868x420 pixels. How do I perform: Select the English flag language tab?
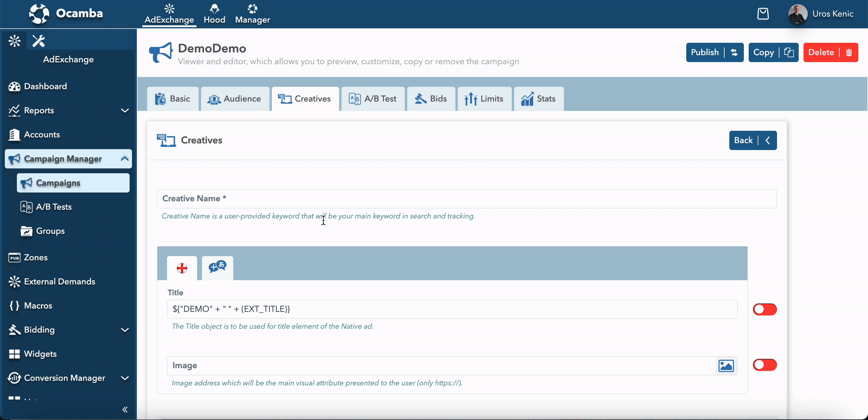pyautogui.click(x=182, y=268)
